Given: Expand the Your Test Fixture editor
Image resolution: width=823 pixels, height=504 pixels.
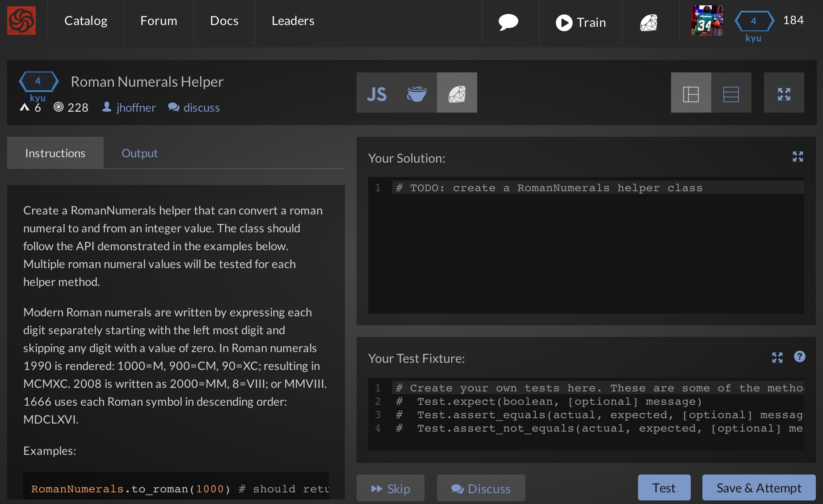Looking at the screenshot, I should point(777,357).
